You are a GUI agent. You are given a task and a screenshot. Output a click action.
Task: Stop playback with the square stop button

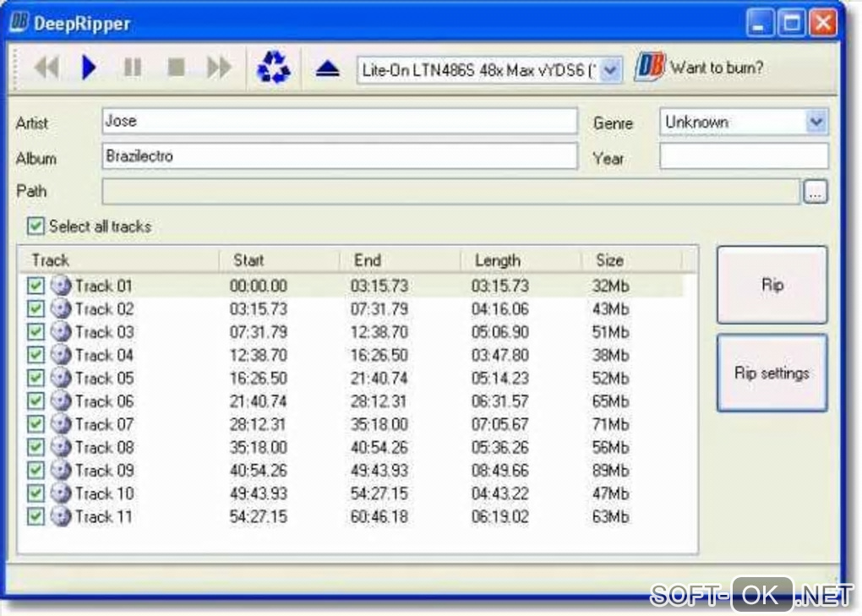click(176, 68)
